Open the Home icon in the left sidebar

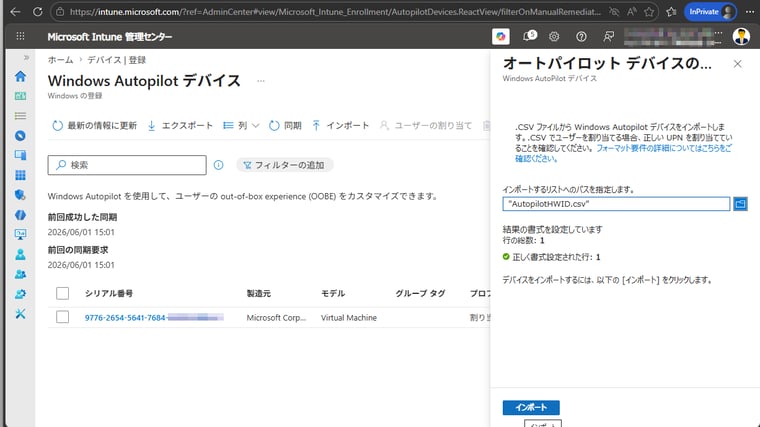coord(20,76)
